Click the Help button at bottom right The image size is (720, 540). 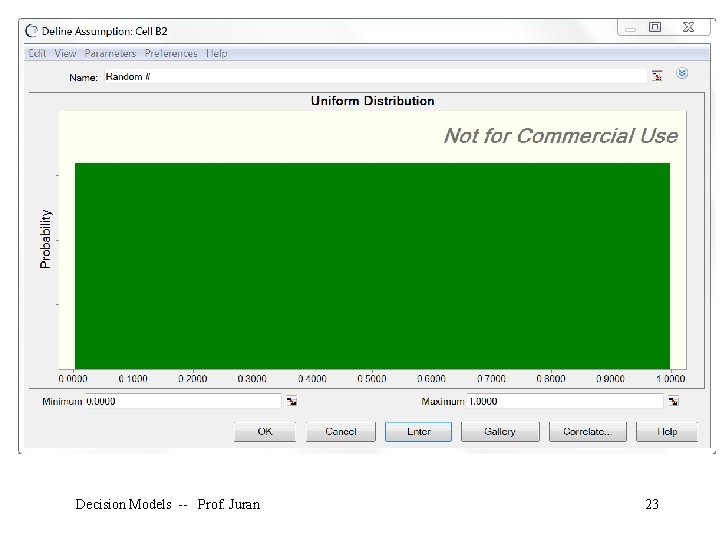(x=667, y=432)
